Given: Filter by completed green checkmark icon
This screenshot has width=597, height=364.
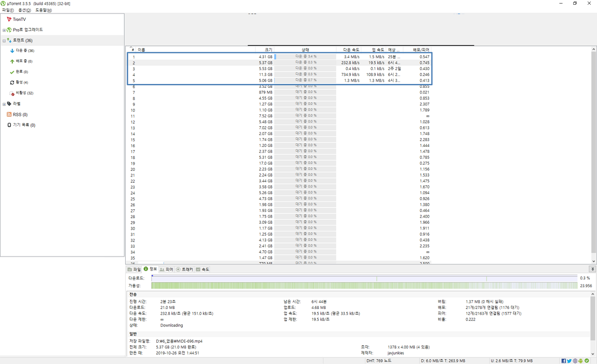Looking at the screenshot, I should pyautogui.click(x=12, y=72).
